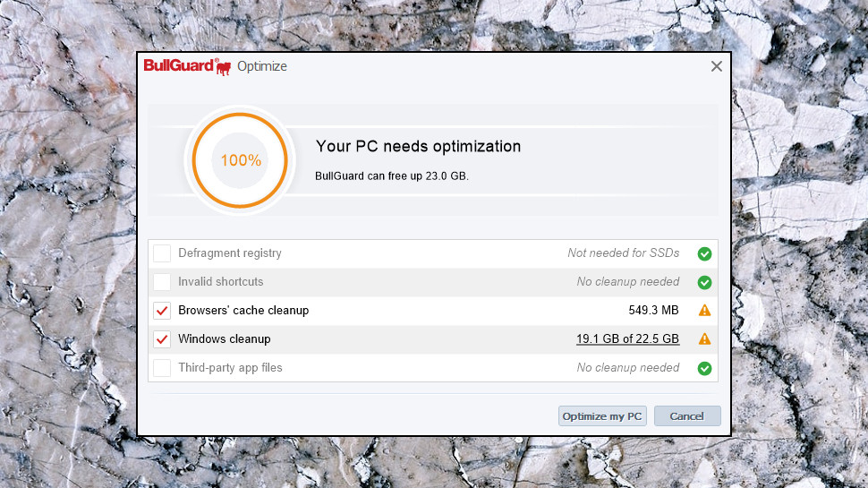Uncheck Browsers' cache cleanup checkbox
868x488 pixels.
(162, 311)
